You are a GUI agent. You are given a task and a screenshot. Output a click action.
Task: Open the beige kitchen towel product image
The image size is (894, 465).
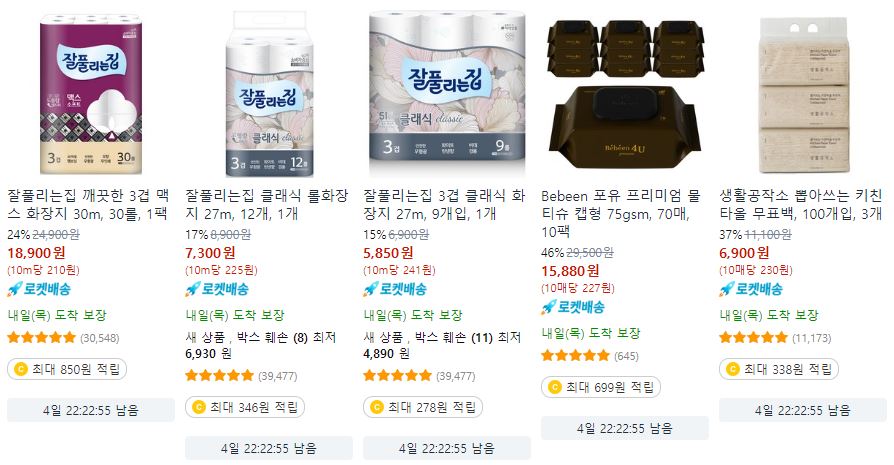(x=803, y=95)
